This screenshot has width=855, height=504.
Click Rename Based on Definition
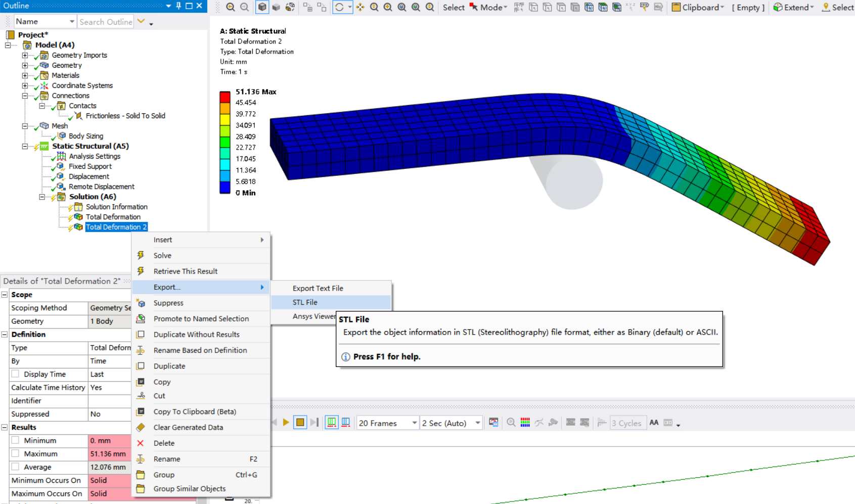pos(201,350)
